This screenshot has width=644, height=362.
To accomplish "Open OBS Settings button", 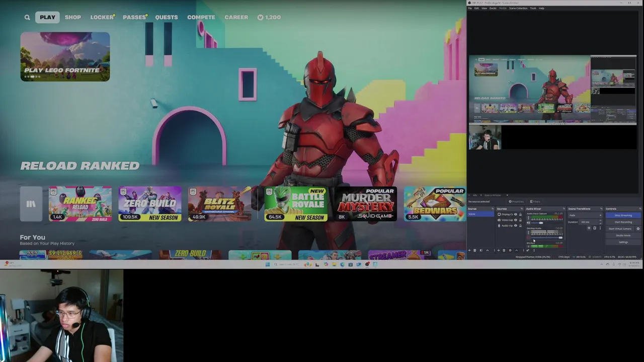I will [623, 242].
